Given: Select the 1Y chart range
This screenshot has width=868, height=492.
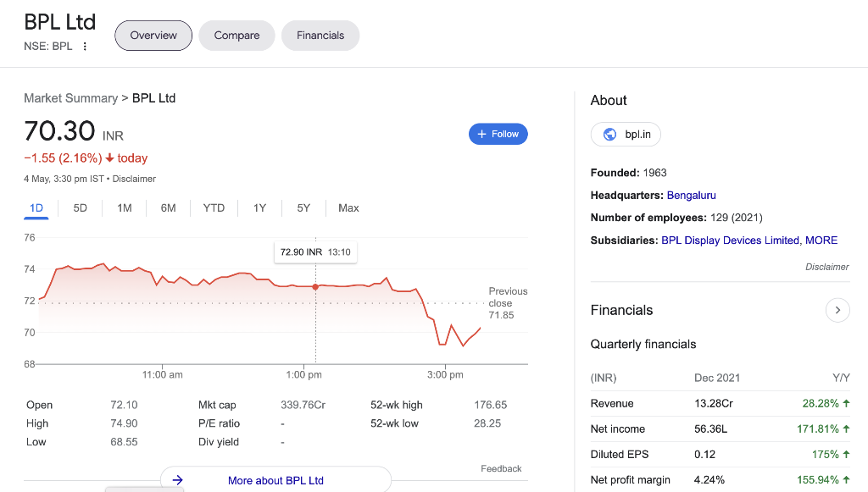Looking at the screenshot, I should pos(259,207).
